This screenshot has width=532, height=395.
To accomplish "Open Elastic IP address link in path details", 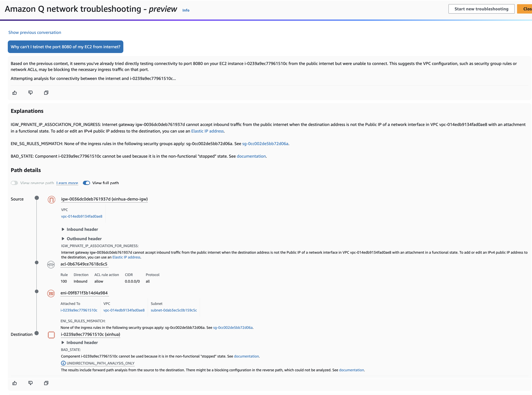I will tap(127, 257).
